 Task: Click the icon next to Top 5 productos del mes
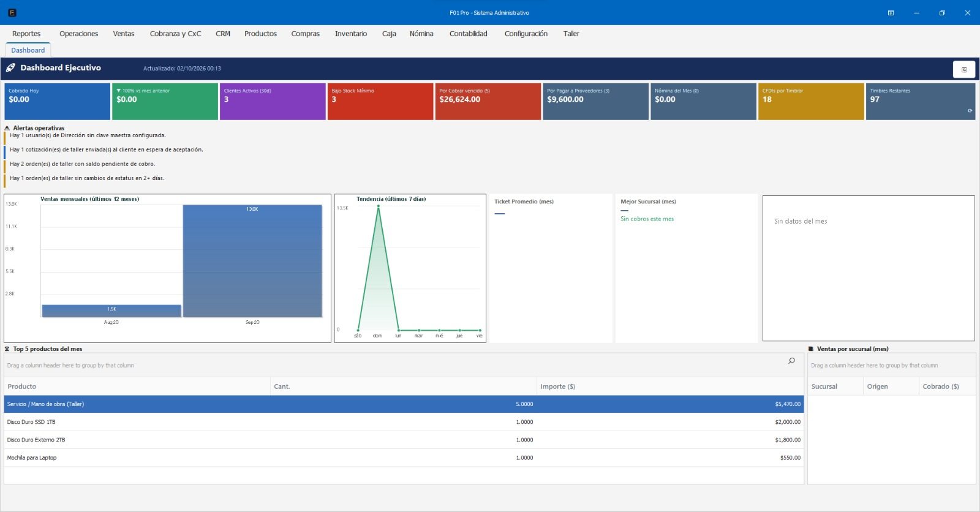click(x=7, y=349)
